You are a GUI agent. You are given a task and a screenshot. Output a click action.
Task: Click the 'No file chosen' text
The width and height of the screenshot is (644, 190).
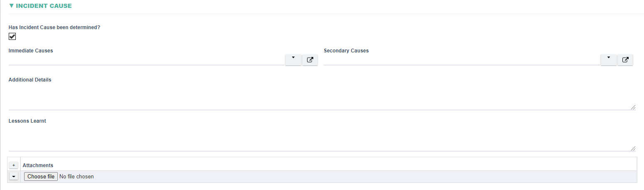(76, 176)
